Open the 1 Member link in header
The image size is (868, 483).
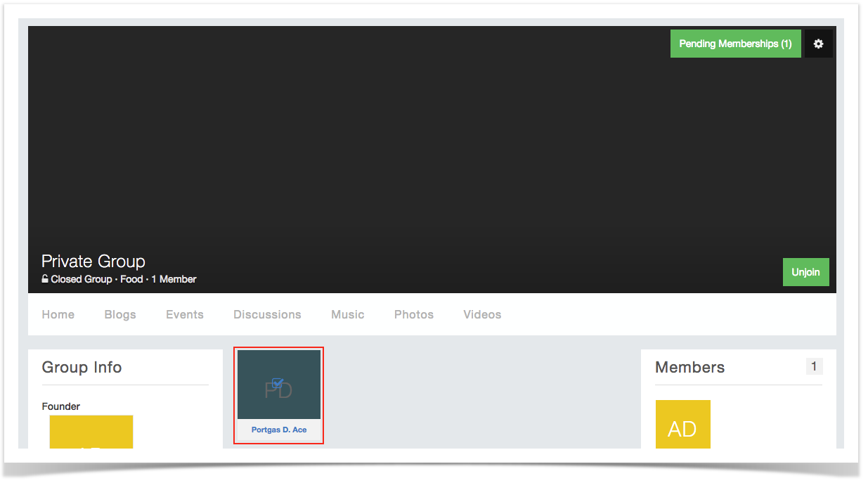point(174,279)
